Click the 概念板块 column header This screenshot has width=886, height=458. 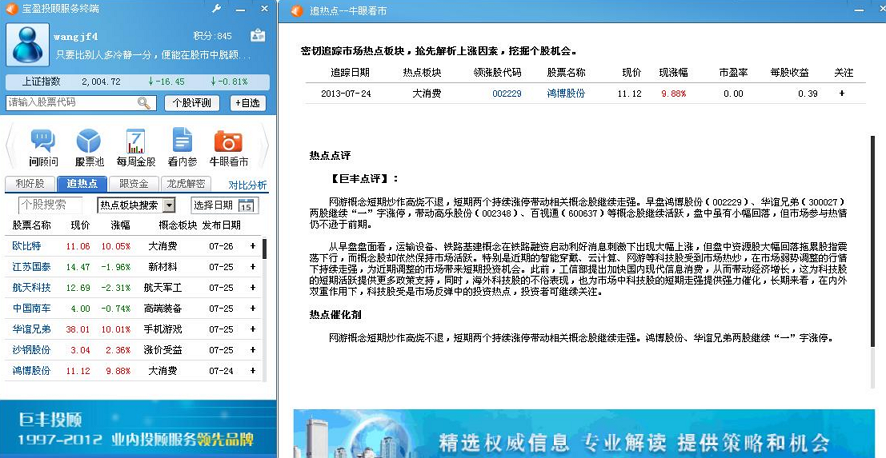point(177,225)
